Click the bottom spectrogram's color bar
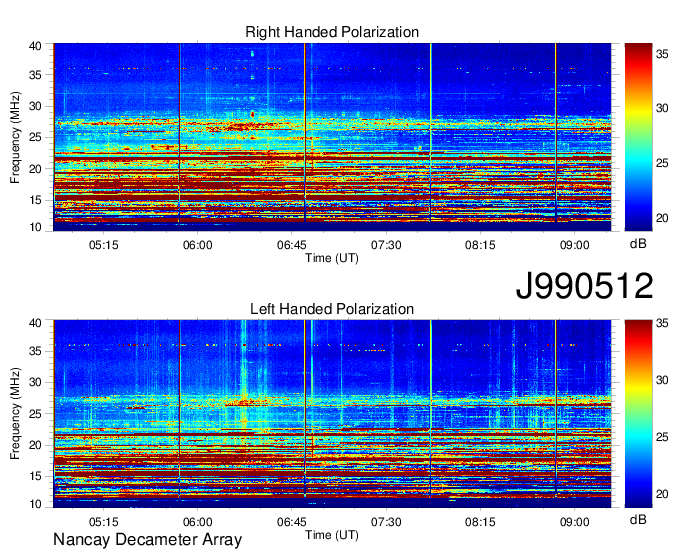This screenshot has height=552, width=680. pyautogui.click(x=638, y=414)
